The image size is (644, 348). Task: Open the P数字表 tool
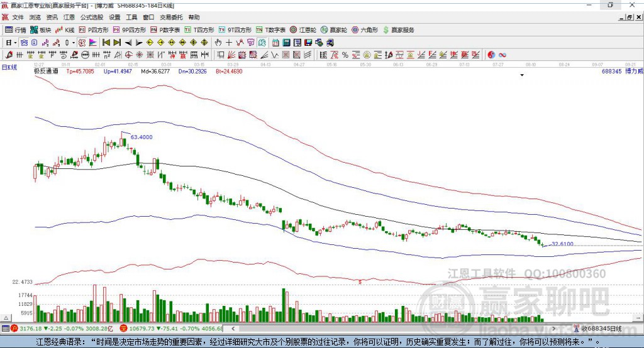(x=165, y=30)
